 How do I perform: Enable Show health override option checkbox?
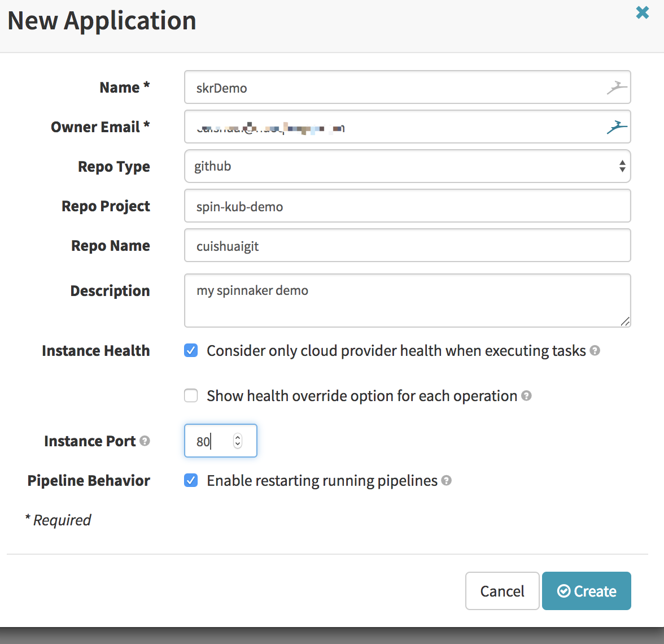click(191, 396)
